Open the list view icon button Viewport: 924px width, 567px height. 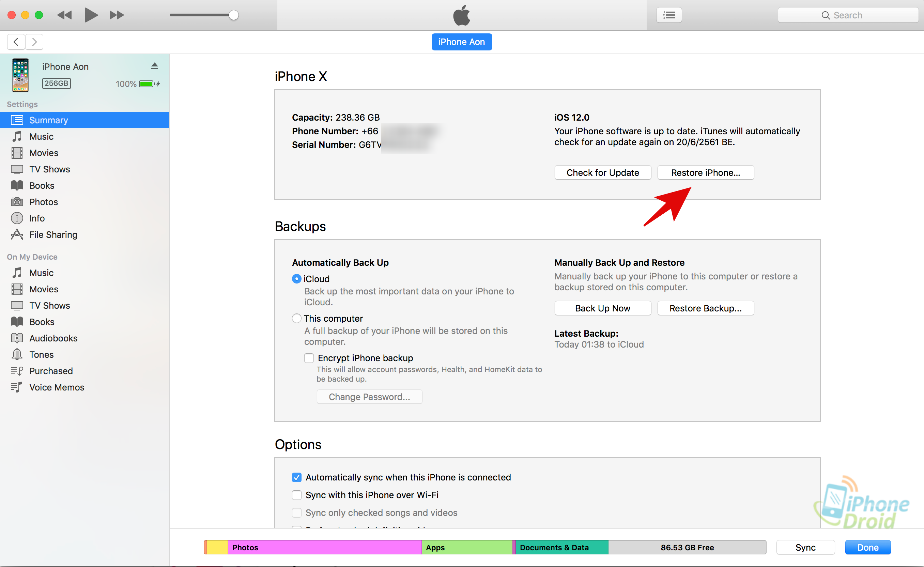click(x=668, y=15)
